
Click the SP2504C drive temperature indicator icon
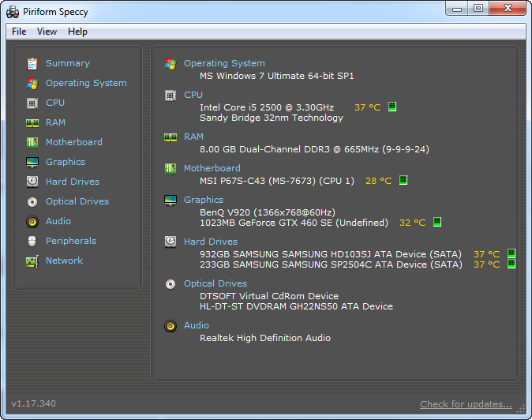pyautogui.click(x=511, y=264)
